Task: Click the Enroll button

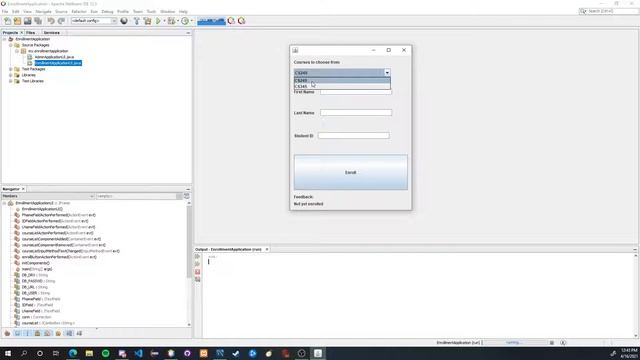Action: click(x=351, y=172)
